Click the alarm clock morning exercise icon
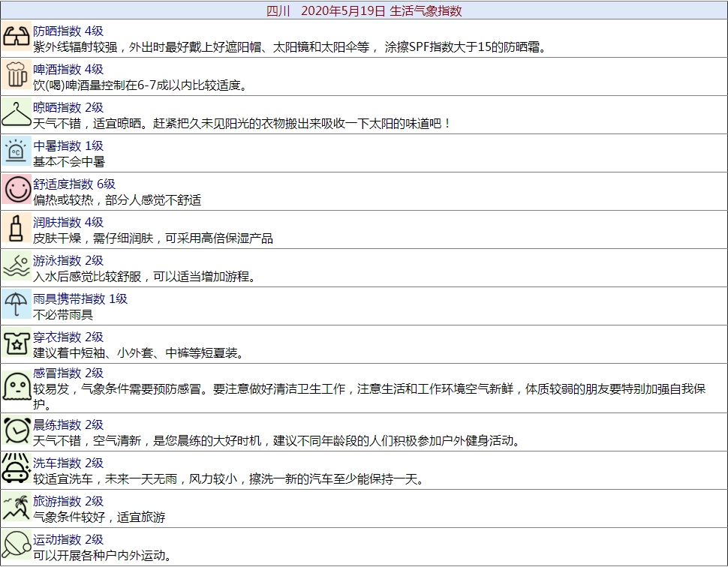 17,432
